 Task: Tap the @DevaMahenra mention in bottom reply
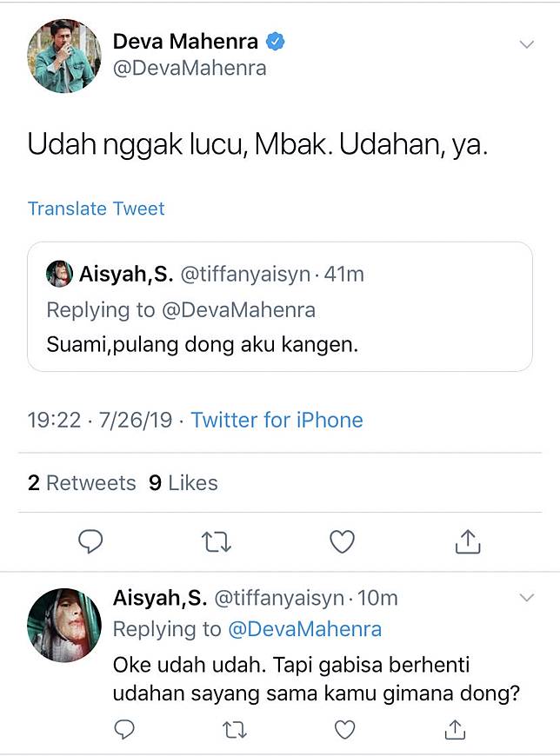pyautogui.click(x=304, y=629)
